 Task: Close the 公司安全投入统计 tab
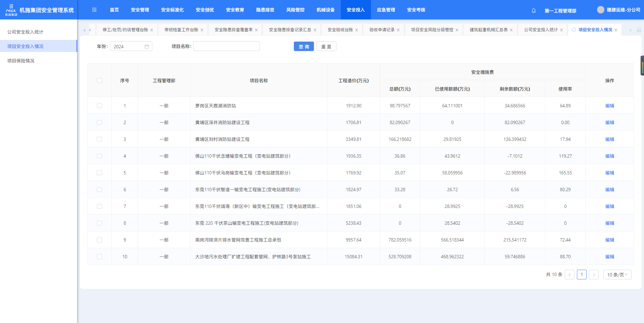[x=561, y=30]
